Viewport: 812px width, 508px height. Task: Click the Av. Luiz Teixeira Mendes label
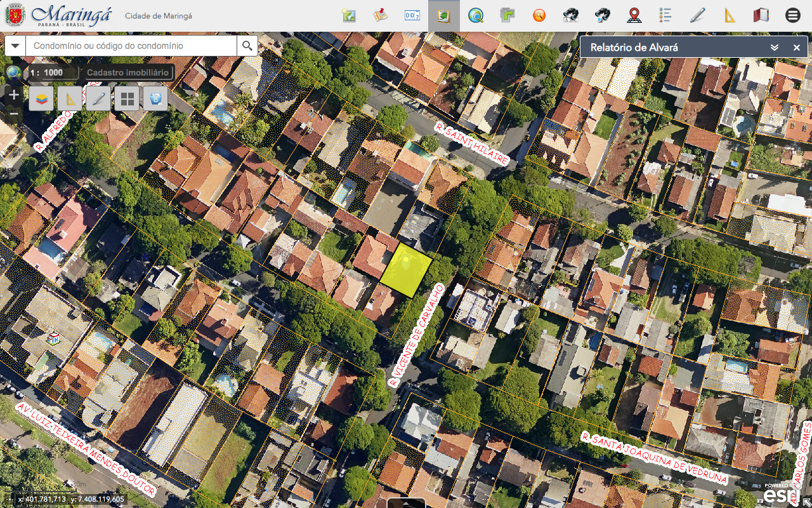(86, 448)
